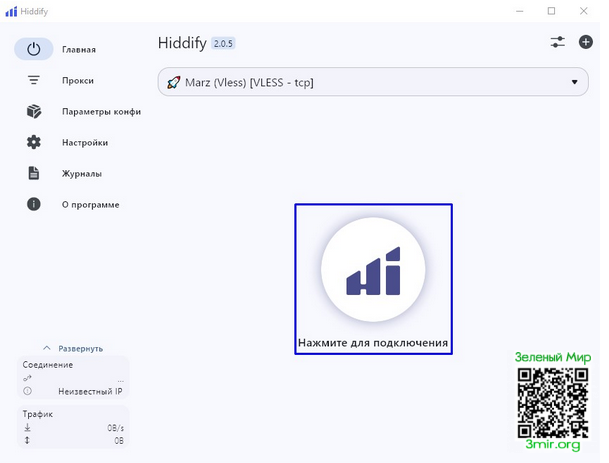The width and height of the screenshot is (609, 463).
Task: Click the rocket icon in Marz profile
Action: 173,82
